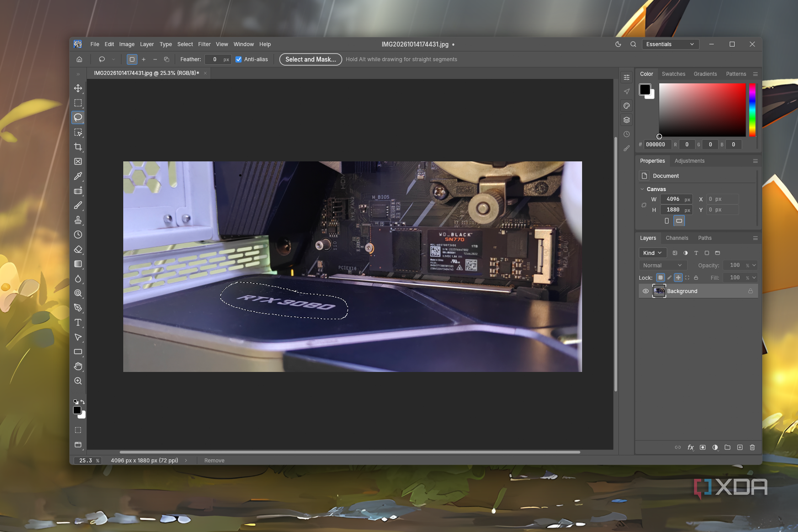
Task: Open the Layers panel menu
Action: click(x=755, y=238)
